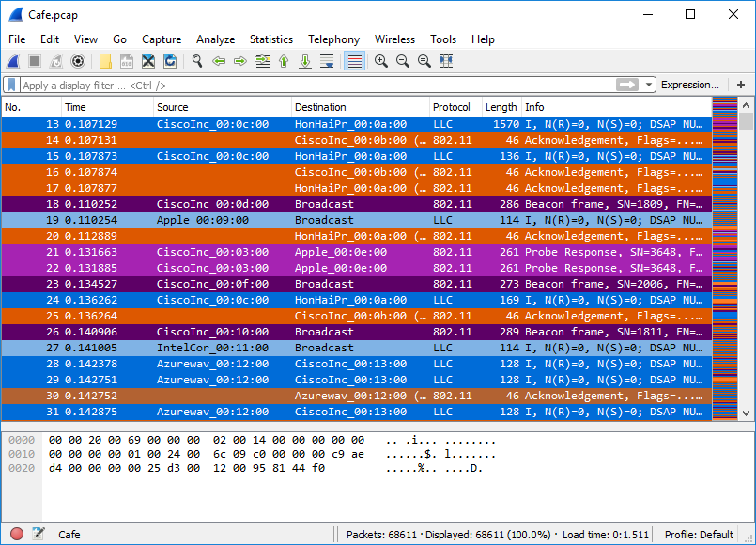The width and height of the screenshot is (756, 545).
Task: Click Profile: Default in status bar
Action: (699, 535)
